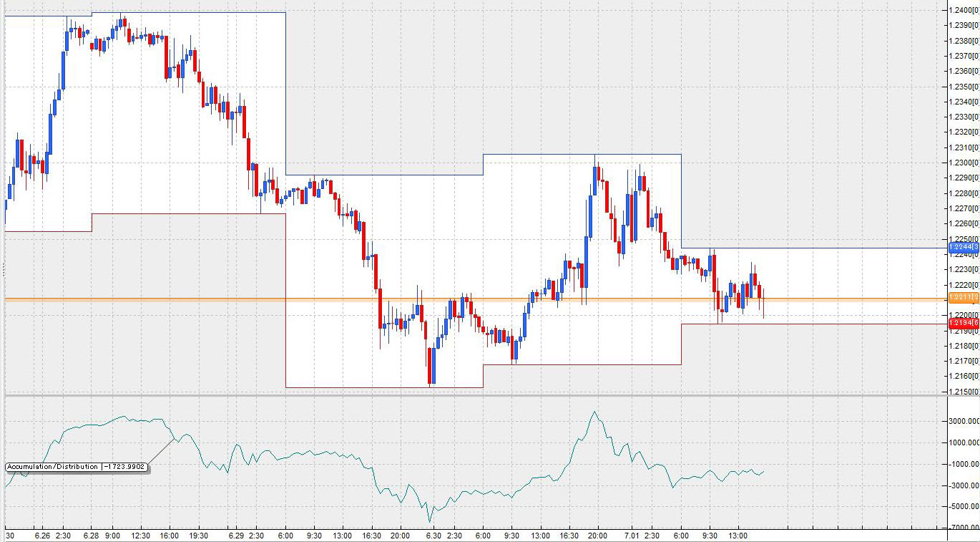Click the 3000 indicator scale label
The image size is (980, 542).
(x=964, y=422)
